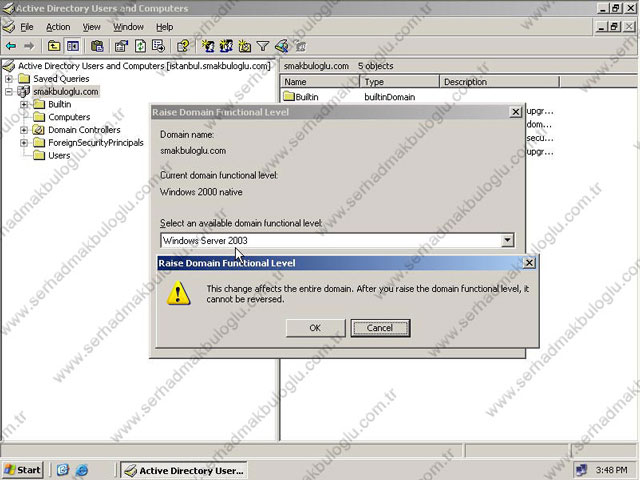The image size is (640, 480).
Task: Select Users folder in the tree
Action: tap(59, 156)
